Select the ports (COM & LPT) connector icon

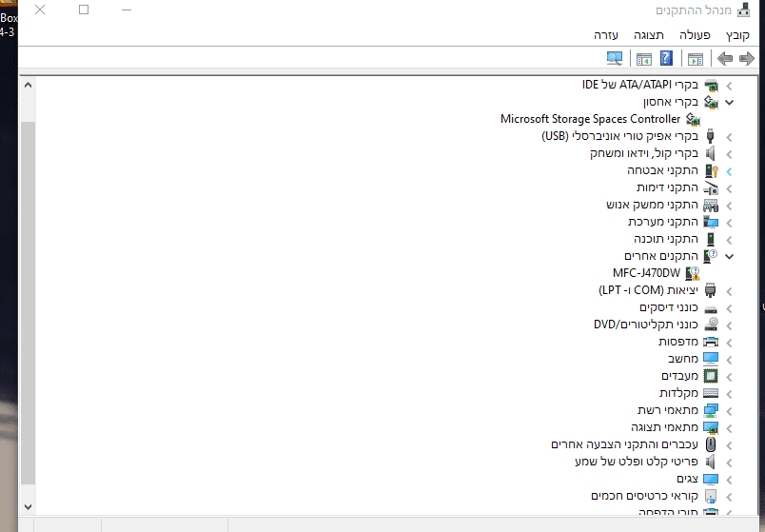pos(711,290)
